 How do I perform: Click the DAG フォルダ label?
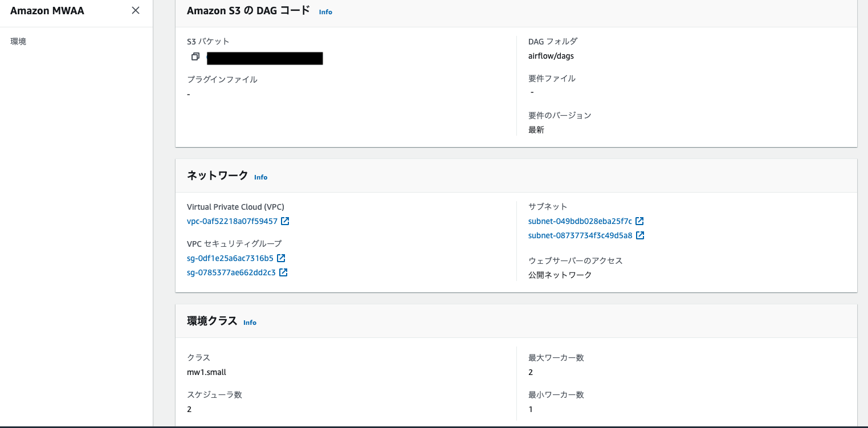click(553, 42)
